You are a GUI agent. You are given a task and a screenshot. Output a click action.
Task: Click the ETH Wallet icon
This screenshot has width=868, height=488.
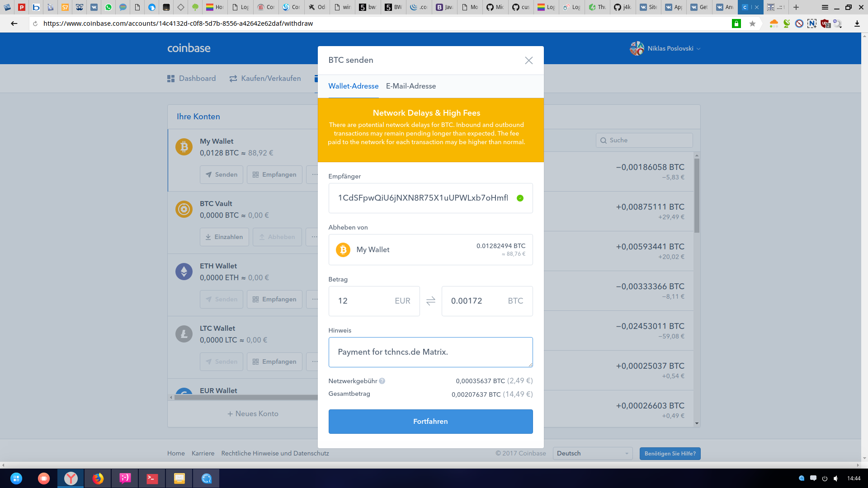pos(184,272)
